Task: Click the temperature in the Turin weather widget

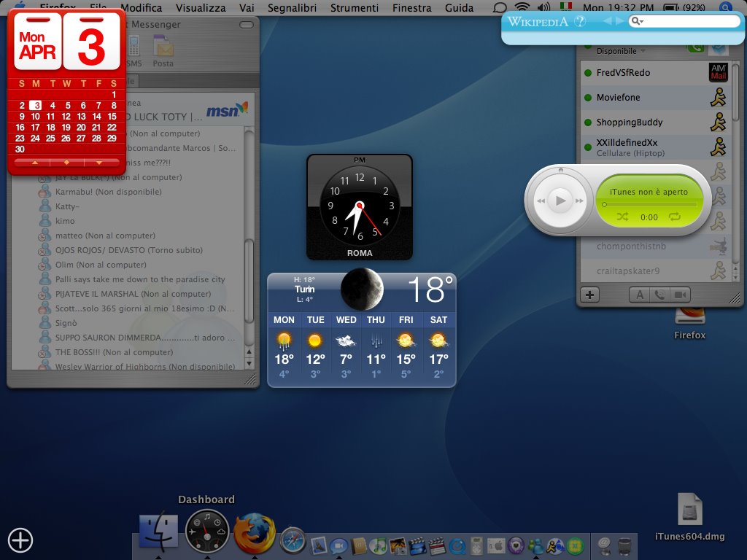Action: tap(430, 289)
